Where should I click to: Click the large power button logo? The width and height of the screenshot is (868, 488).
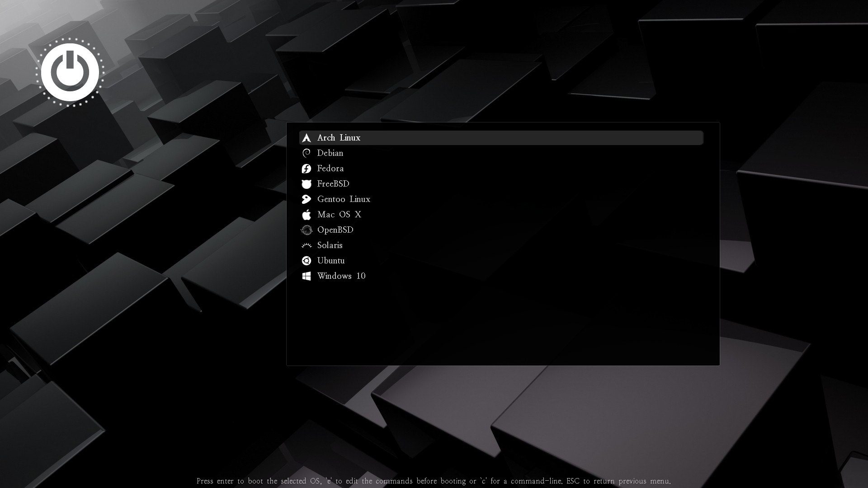click(70, 72)
